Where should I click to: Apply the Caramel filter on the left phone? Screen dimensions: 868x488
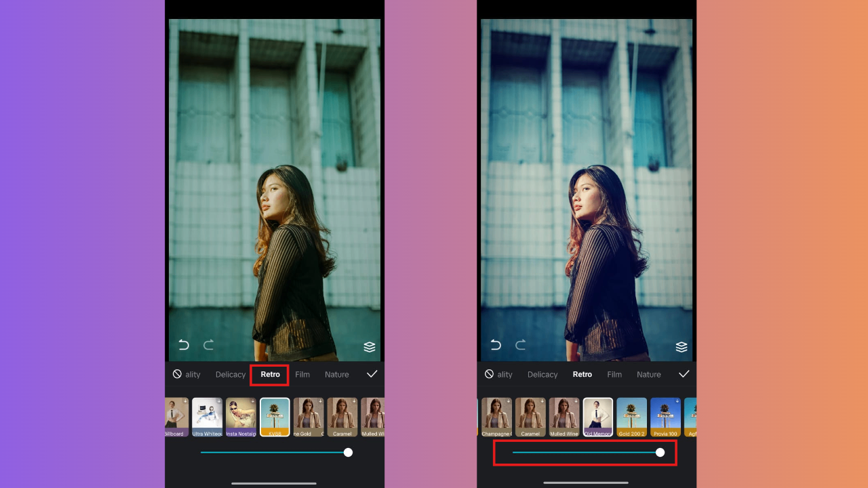342,417
